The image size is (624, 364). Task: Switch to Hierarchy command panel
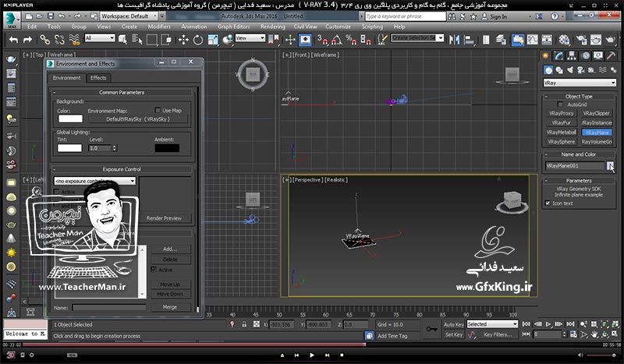click(572, 55)
